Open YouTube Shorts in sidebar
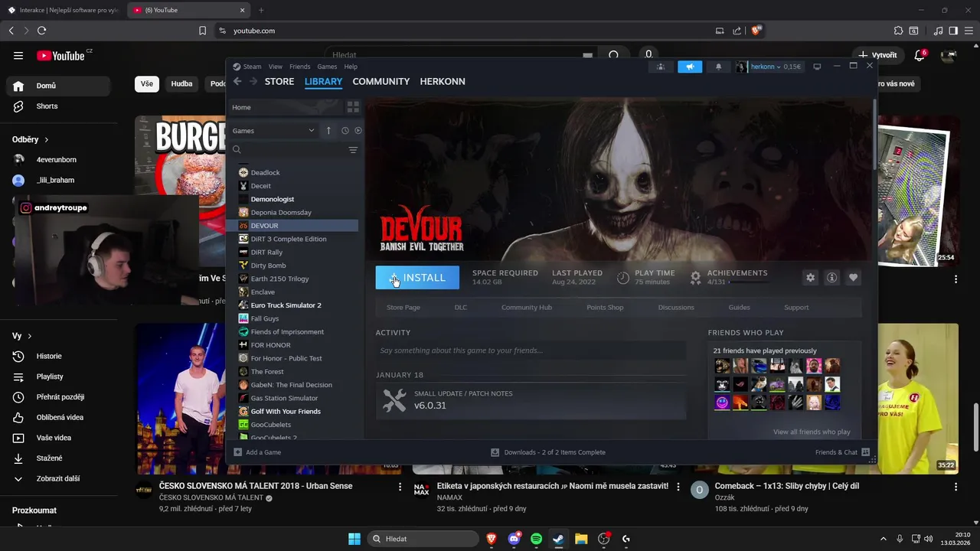Viewport: 980px width, 551px height. coord(57,106)
